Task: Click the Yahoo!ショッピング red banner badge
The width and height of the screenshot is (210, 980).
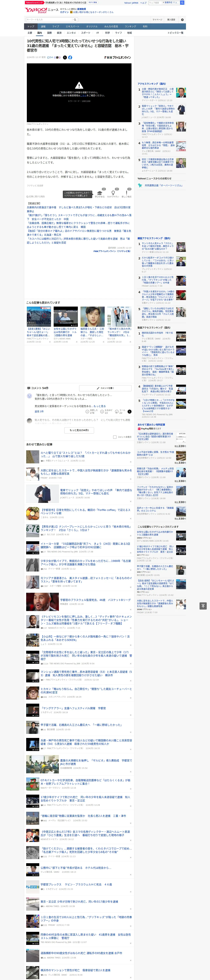Action: click(x=34, y=2)
